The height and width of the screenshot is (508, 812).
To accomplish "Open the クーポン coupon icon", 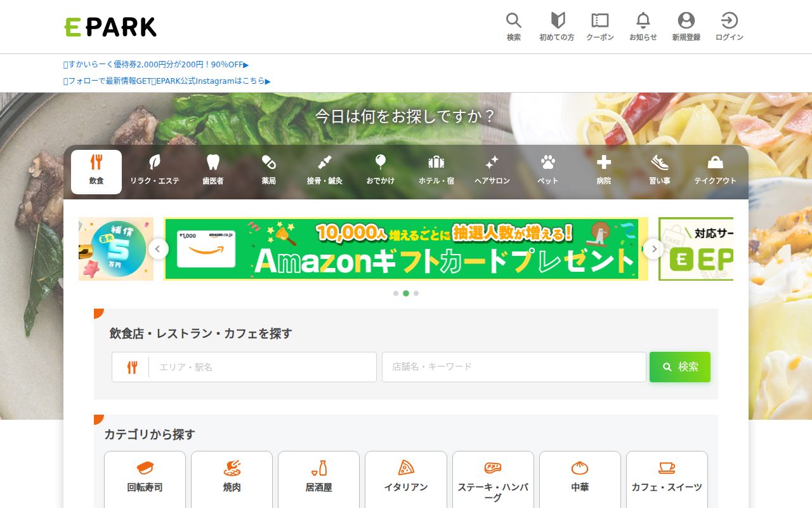I will [600, 27].
